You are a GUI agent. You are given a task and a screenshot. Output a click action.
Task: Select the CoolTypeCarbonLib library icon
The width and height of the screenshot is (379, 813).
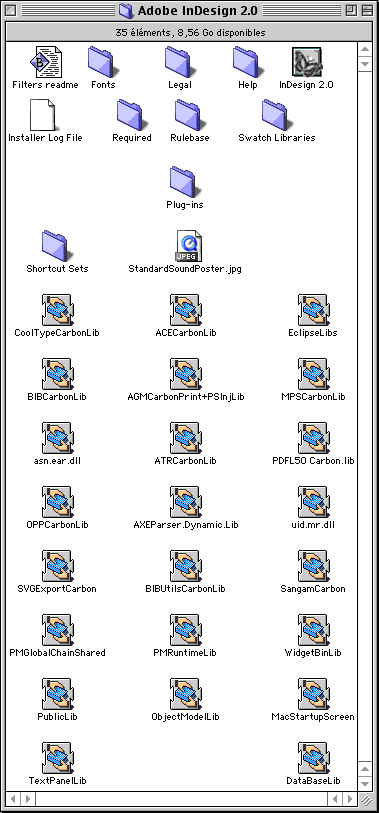(57, 310)
